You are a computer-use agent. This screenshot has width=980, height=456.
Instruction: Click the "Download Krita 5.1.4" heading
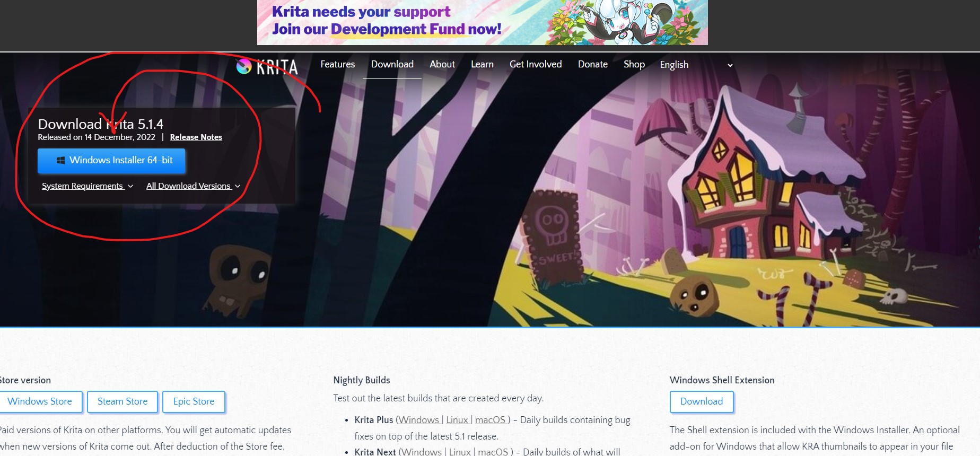click(101, 124)
